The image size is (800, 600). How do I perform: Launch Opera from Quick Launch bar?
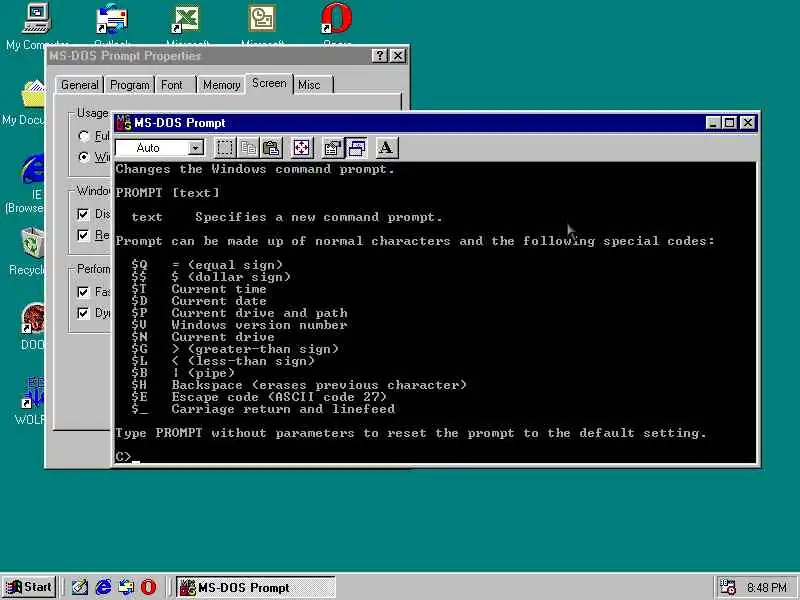coord(148,587)
